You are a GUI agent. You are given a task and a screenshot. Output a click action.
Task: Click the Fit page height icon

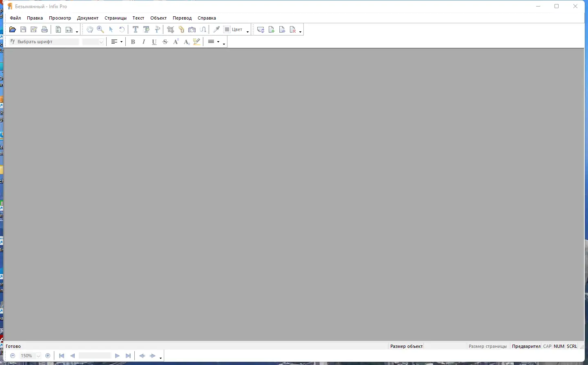(58, 30)
